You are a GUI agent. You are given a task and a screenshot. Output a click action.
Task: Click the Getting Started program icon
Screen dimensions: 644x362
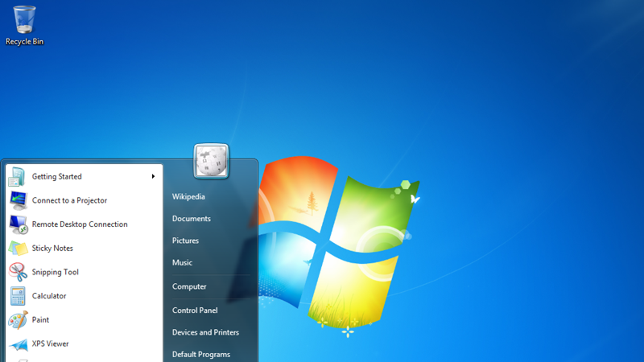click(17, 177)
